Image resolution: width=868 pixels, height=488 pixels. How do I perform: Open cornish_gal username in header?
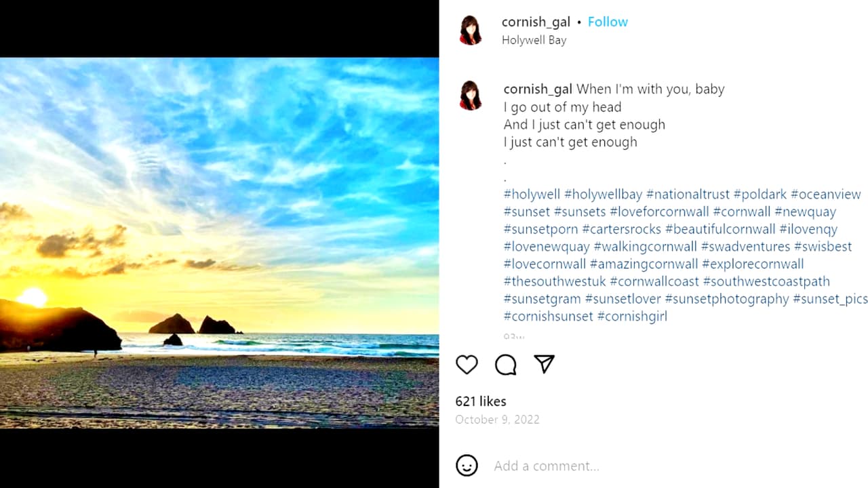tap(536, 22)
